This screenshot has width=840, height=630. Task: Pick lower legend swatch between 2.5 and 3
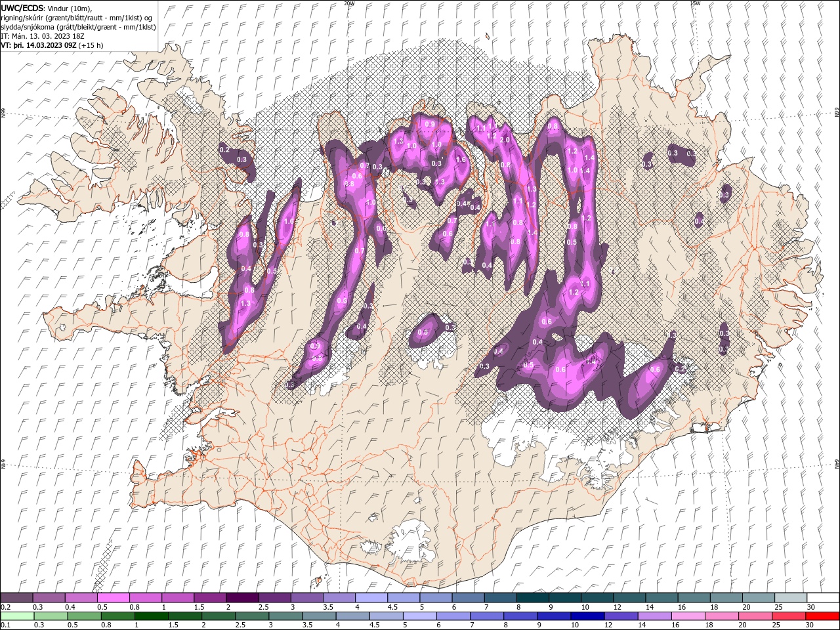252,616
